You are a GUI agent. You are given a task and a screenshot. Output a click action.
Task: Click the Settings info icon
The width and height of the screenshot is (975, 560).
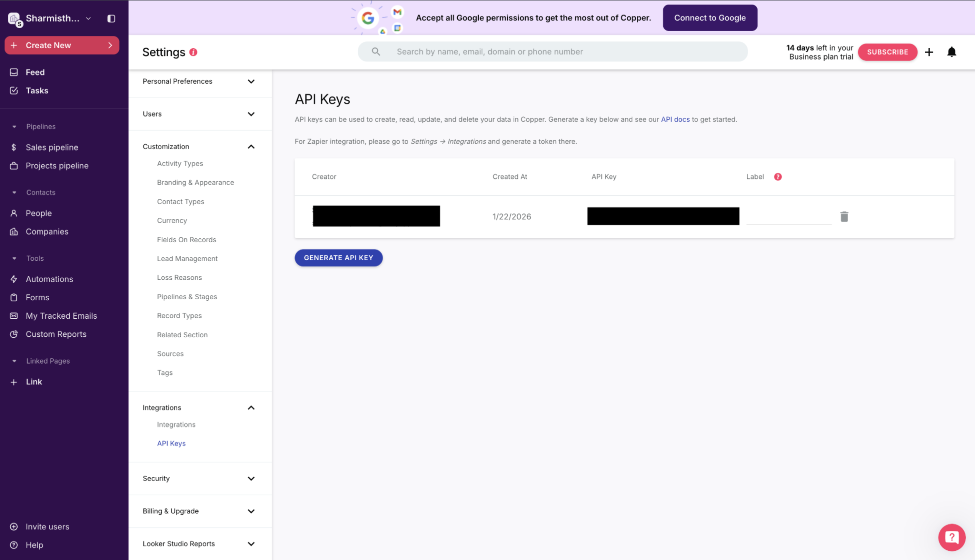click(193, 52)
